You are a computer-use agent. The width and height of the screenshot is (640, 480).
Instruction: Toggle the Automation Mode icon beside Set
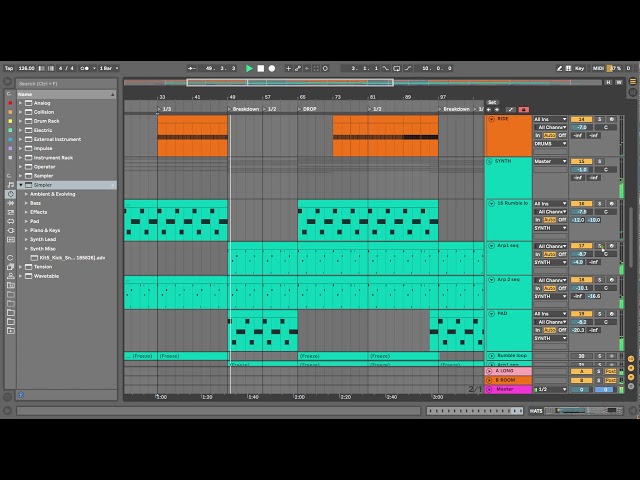pyautogui.click(x=511, y=110)
